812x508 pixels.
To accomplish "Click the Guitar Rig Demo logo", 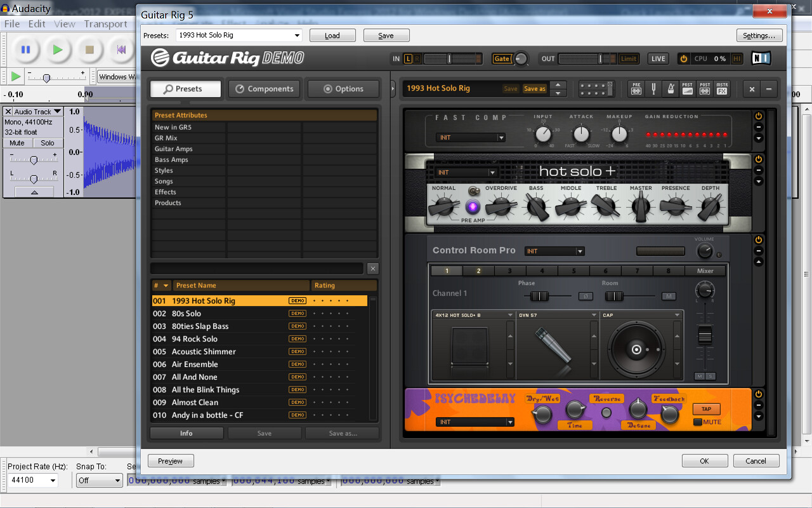I will [x=228, y=58].
